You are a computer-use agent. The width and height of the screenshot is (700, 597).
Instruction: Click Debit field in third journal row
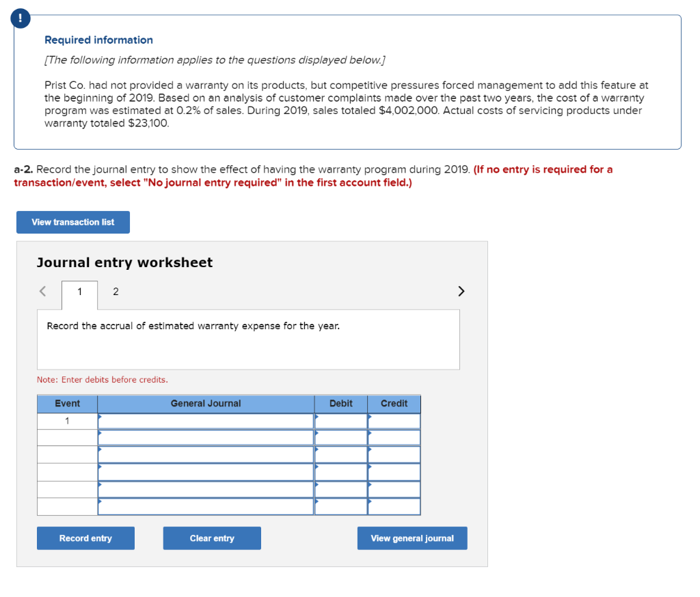click(341, 455)
